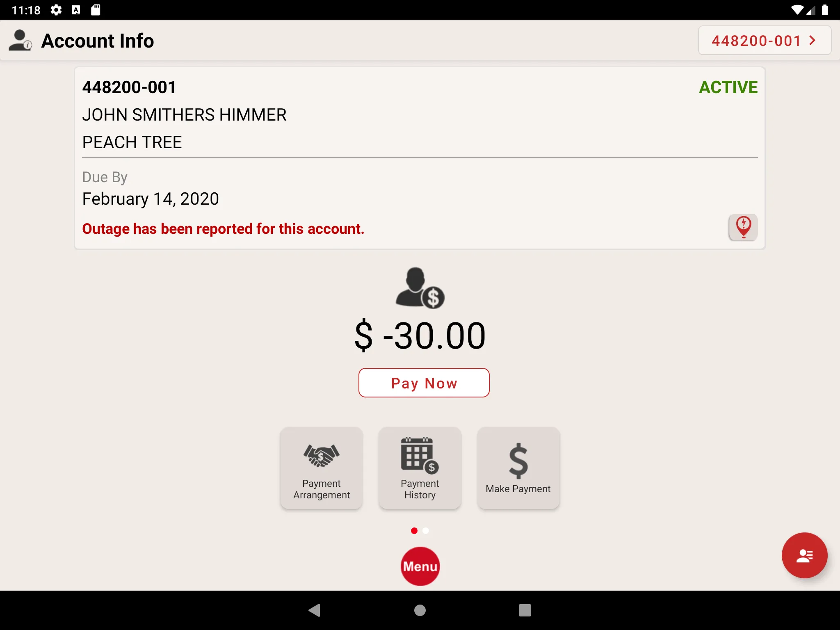Screen dimensions: 840x630
Task: Select Make Payment dollar icon
Action: point(517,459)
